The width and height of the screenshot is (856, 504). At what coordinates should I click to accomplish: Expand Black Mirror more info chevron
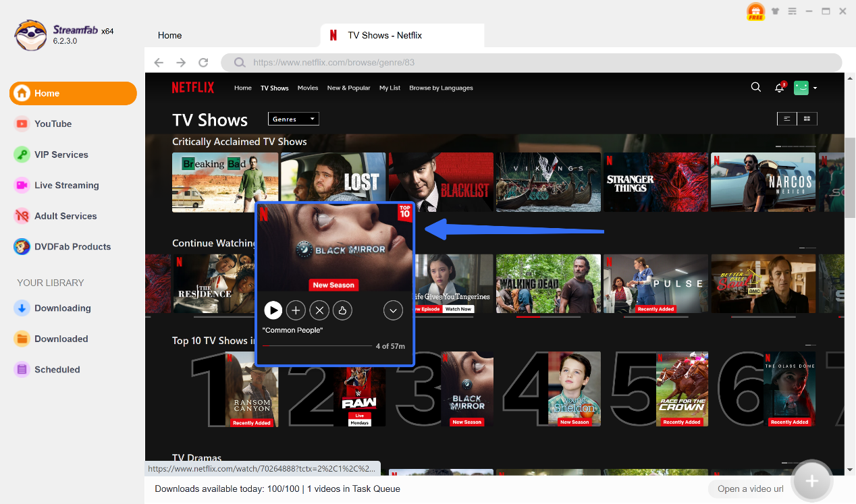coord(393,310)
